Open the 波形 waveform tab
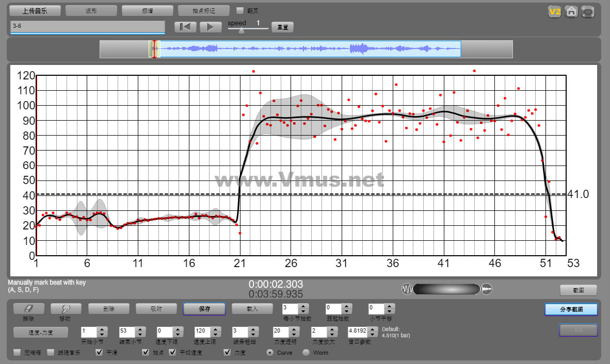Image resolution: width=610 pixels, height=364 pixels. click(91, 10)
